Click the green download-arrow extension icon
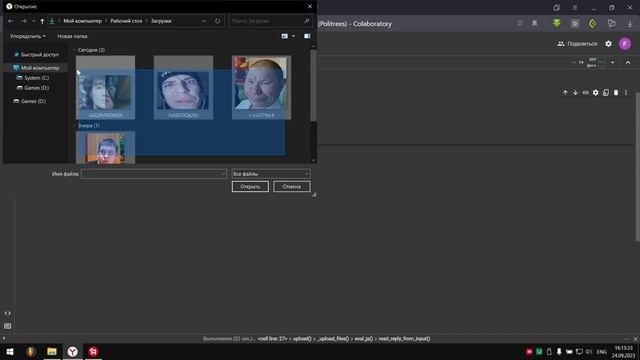This screenshot has width=640, height=360. 557,23
